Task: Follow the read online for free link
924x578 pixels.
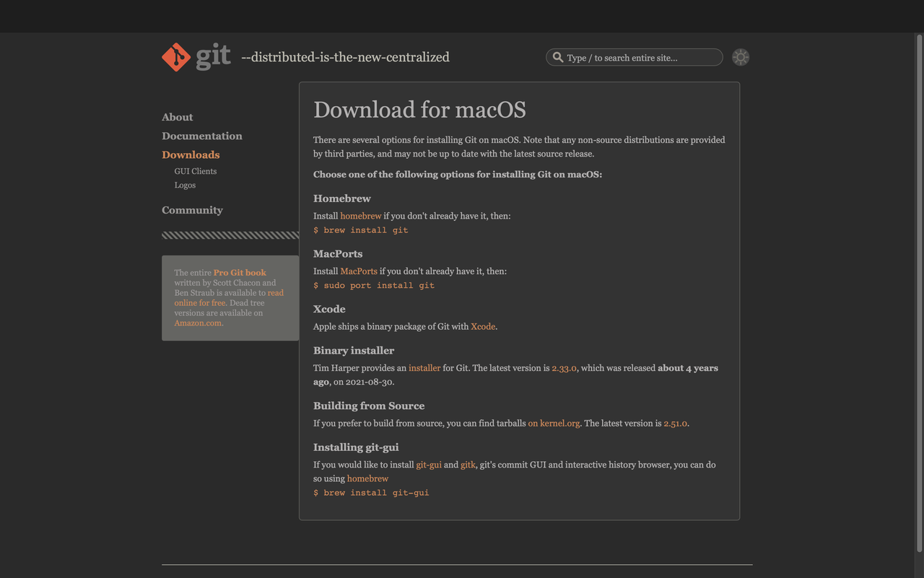Action: click(x=229, y=297)
